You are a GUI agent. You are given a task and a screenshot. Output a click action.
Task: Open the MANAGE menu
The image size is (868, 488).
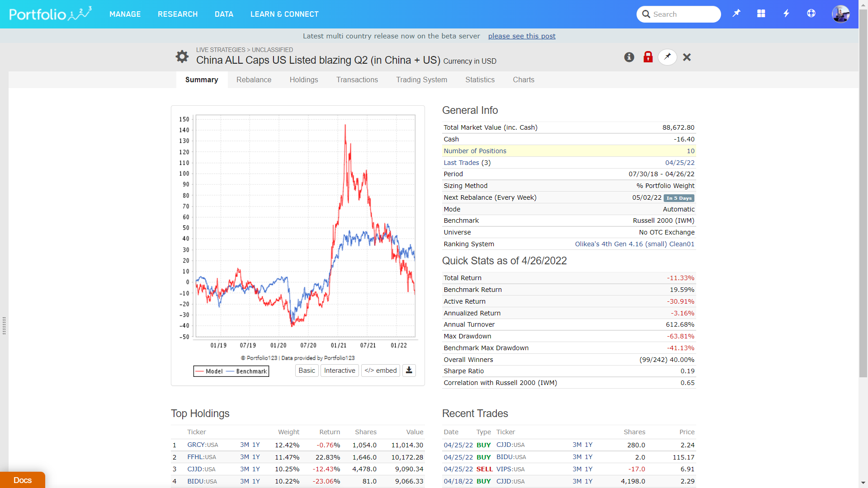125,14
